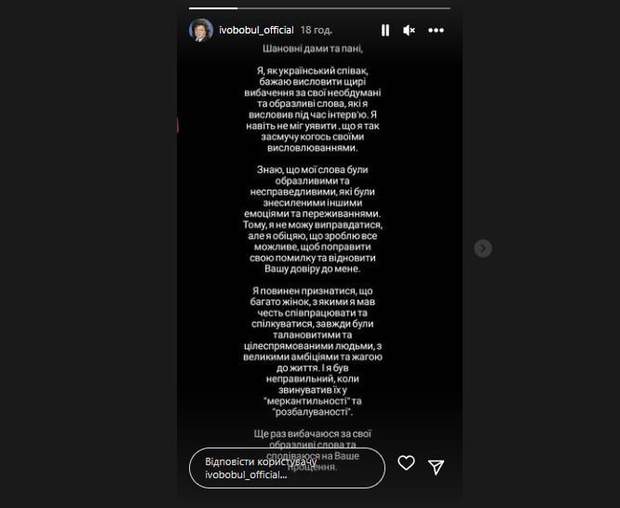
Task: Open the ivobobul_official profile avatar
Action: point(201,30)
